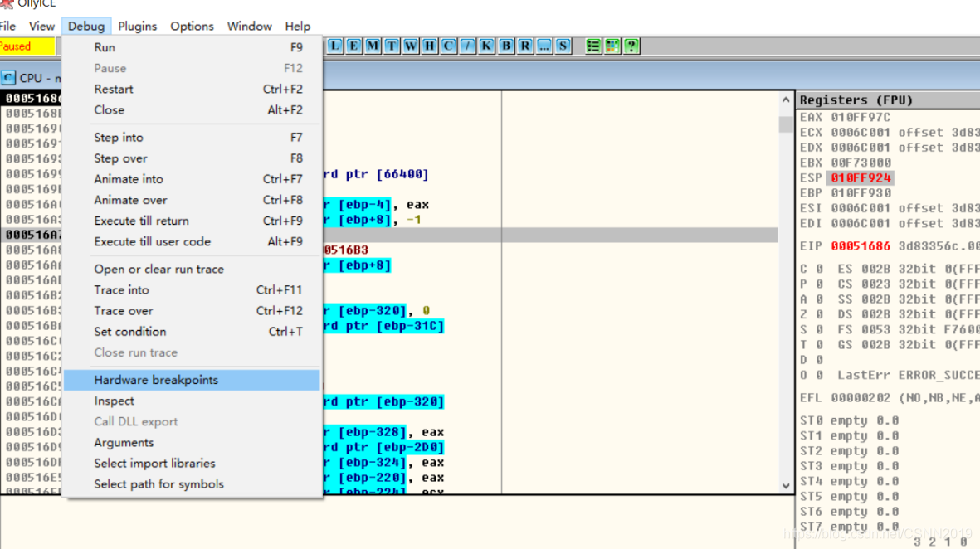
Task: Choose Restart in Debug menu
Action: [x=192, y=90]
